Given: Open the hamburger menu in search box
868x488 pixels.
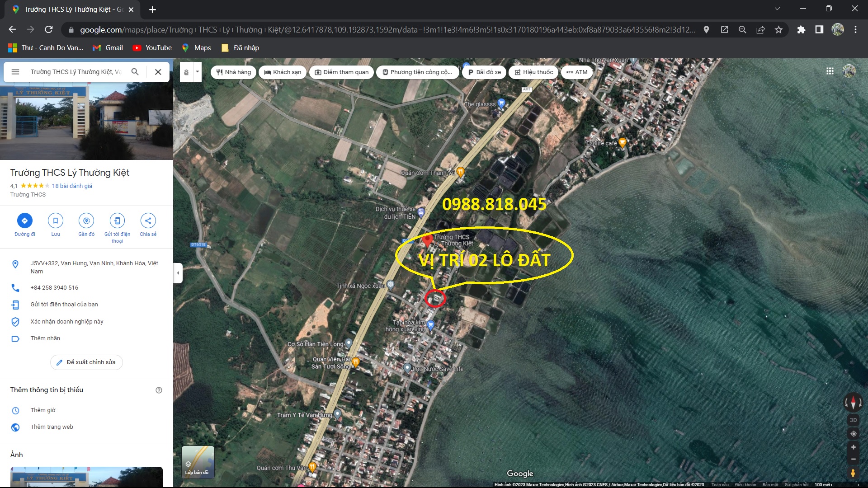Looking at the screenshot, I should (x=15, y=72).
